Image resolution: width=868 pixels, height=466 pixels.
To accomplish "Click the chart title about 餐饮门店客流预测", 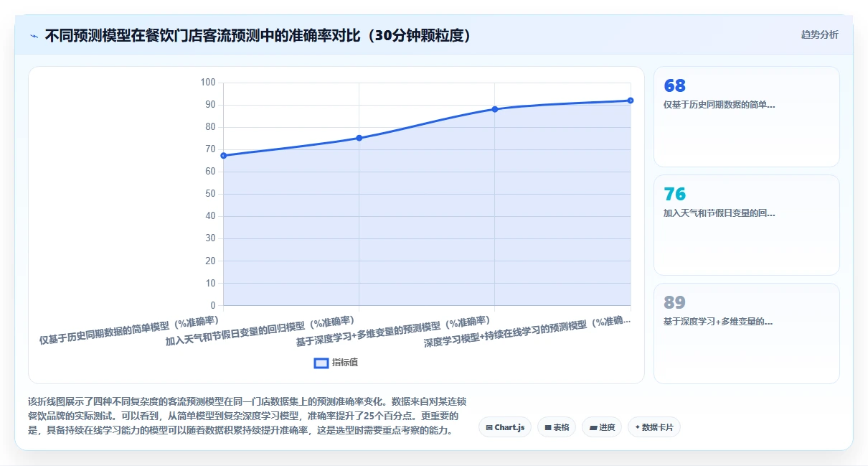I will [258, 35].
